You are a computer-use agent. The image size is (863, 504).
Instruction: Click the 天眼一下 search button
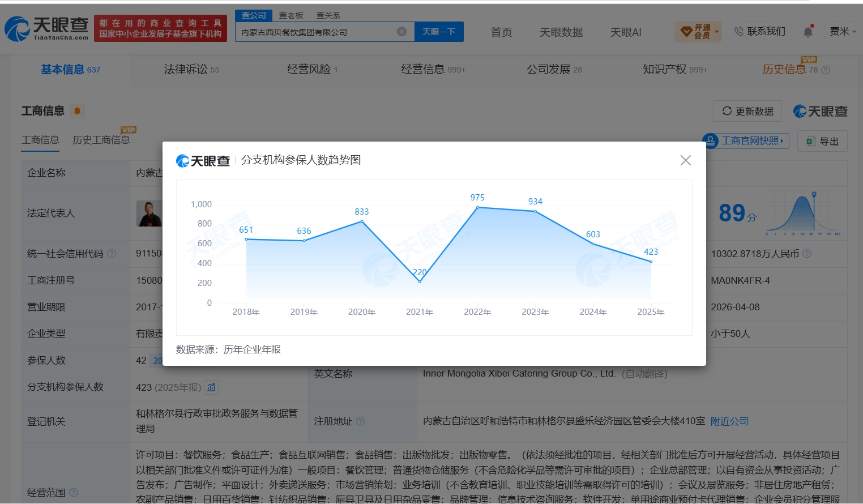point(439,32)
